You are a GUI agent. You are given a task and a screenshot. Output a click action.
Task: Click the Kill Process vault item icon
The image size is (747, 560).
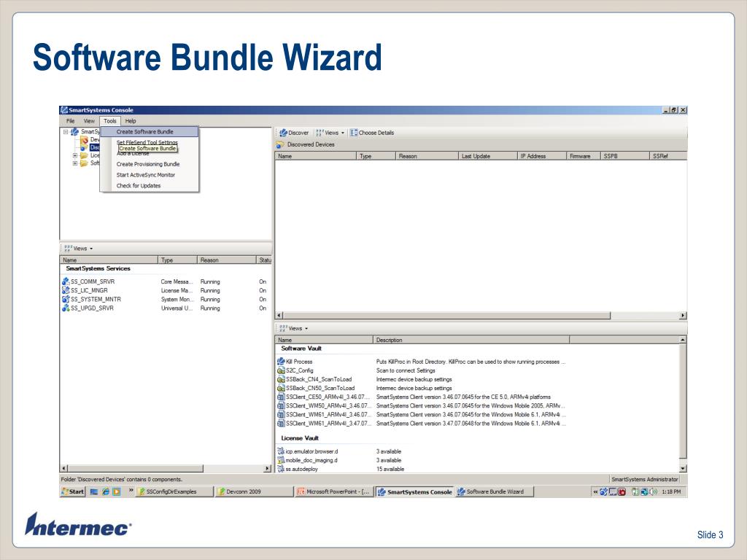pos(281,362)
